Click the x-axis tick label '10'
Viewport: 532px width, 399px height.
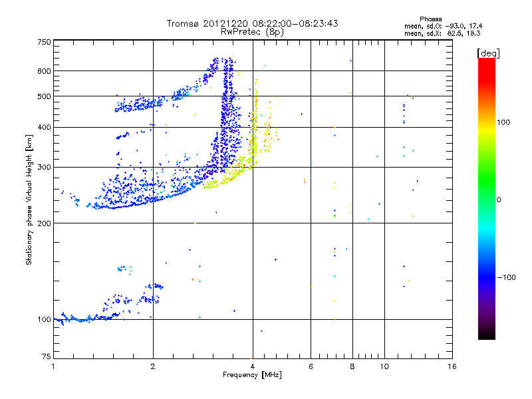point(384,366)
